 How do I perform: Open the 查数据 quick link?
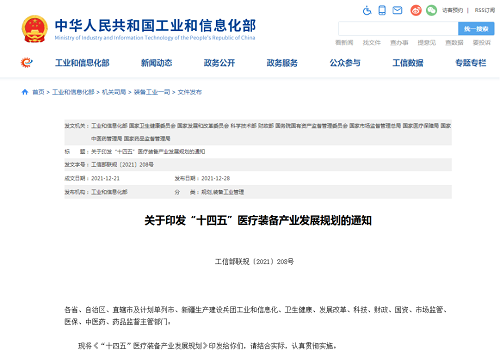coord(454,43)
